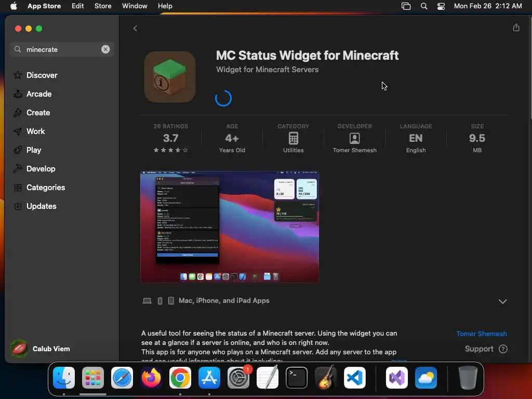Open Trash from the dock
This screenshot has width=532, height=399.
pyautogui.click(x=468, y=378)
